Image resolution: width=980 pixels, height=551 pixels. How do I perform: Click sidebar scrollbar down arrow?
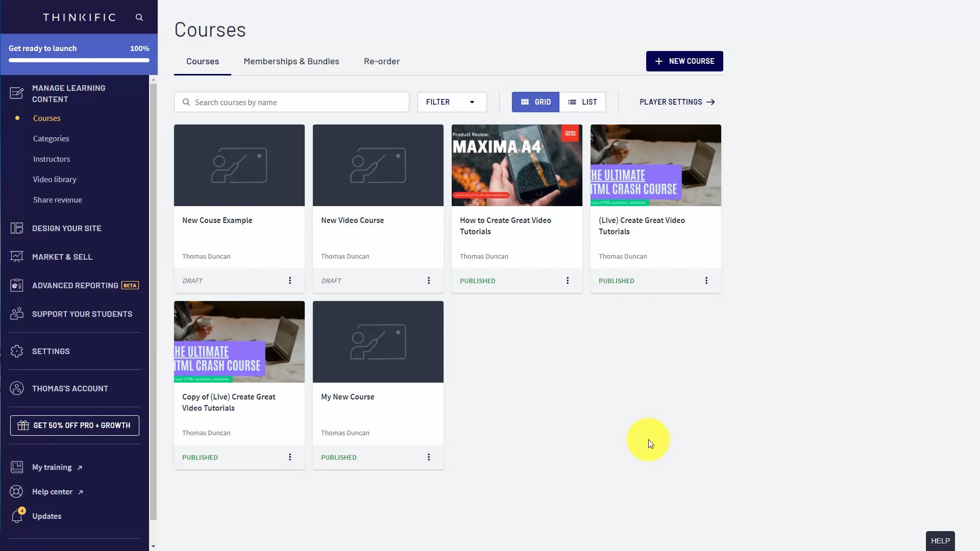click(153, 546)
